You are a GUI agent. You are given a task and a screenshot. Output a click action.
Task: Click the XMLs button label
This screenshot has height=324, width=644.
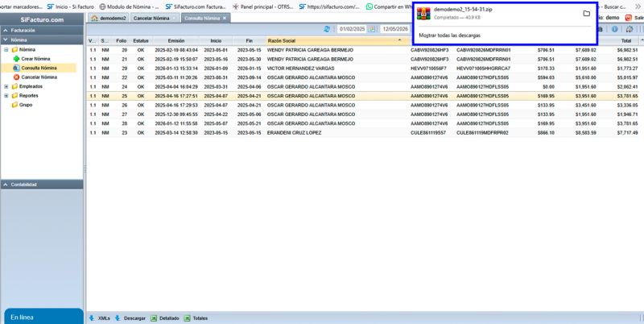click(x=104, y=318)
